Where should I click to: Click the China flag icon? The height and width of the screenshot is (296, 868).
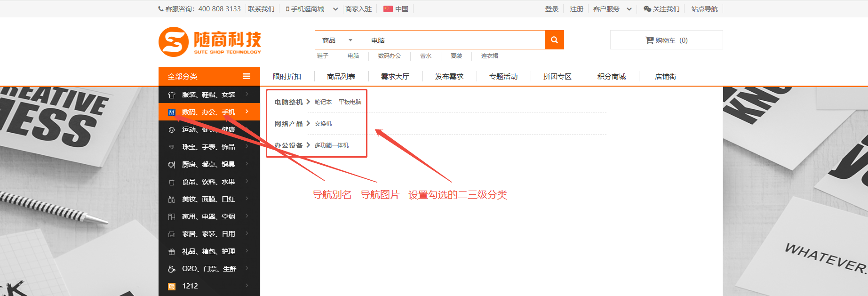(388, 9)
